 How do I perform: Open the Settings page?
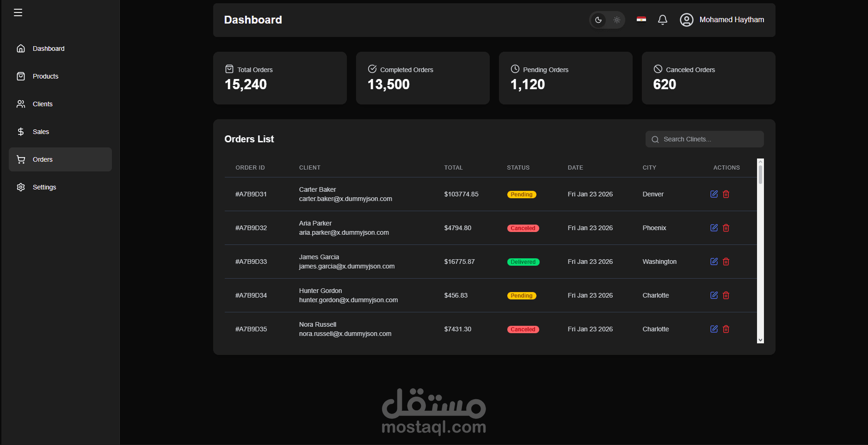[x=60, y=187]
